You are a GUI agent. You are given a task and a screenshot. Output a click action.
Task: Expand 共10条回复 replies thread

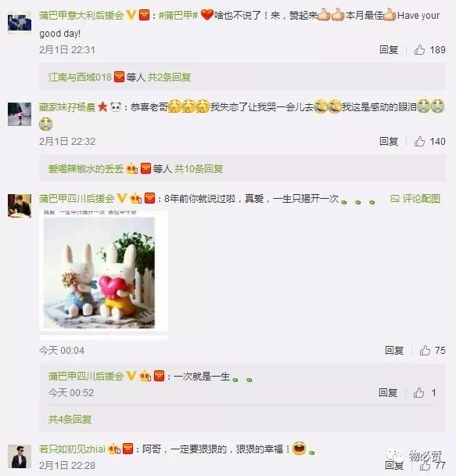[199, 168]
